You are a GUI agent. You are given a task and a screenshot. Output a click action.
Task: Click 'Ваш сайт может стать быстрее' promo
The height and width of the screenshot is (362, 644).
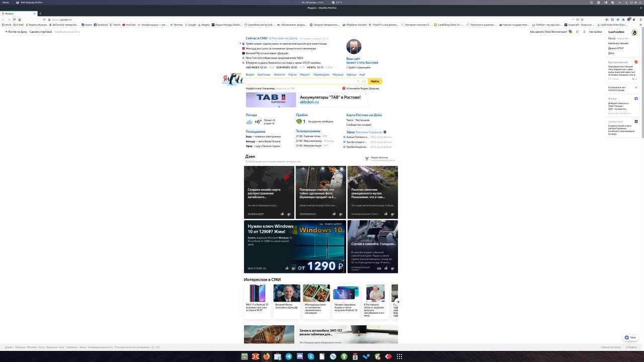coord(362,61)
